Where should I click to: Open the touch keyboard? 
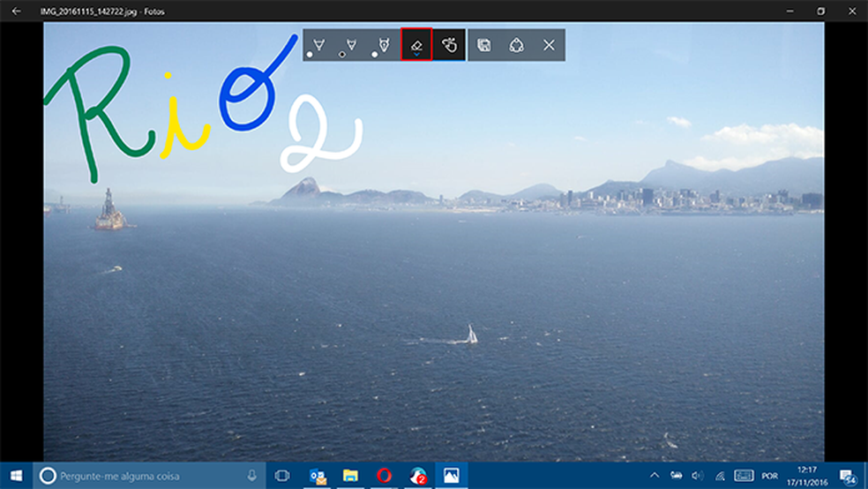744,476
